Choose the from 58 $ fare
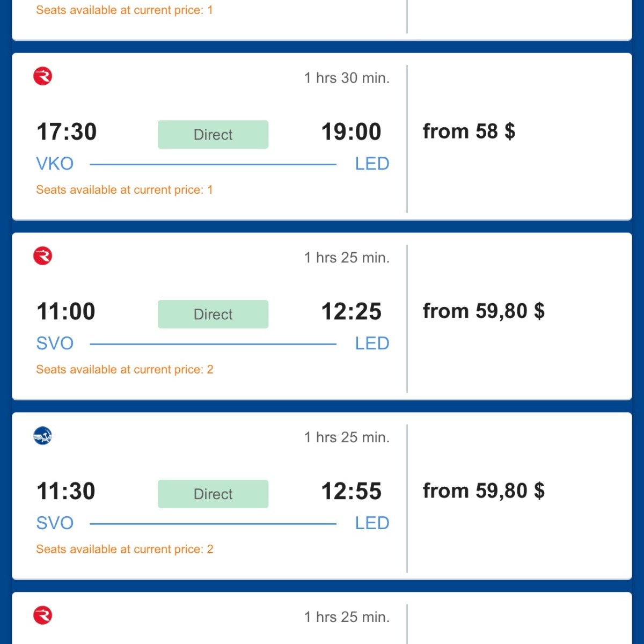Viewport: 644px width, 644px height. coord(469,131)
